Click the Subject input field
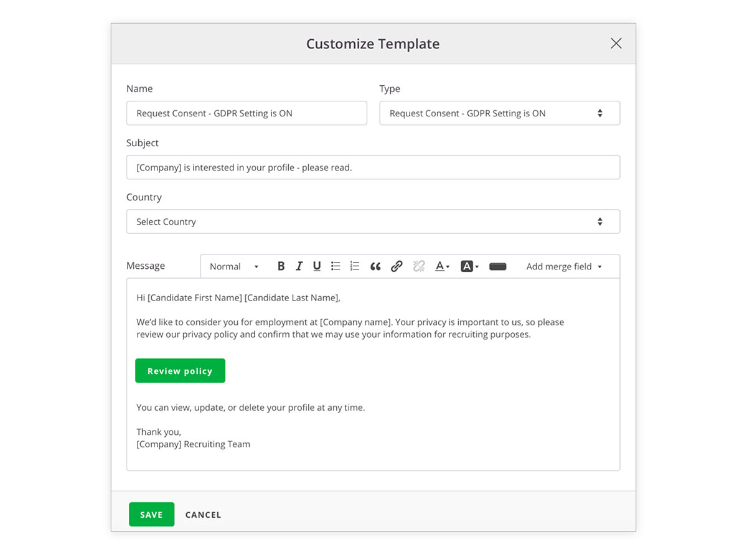Screen dimensions: 747x560 tap(374, 167)
